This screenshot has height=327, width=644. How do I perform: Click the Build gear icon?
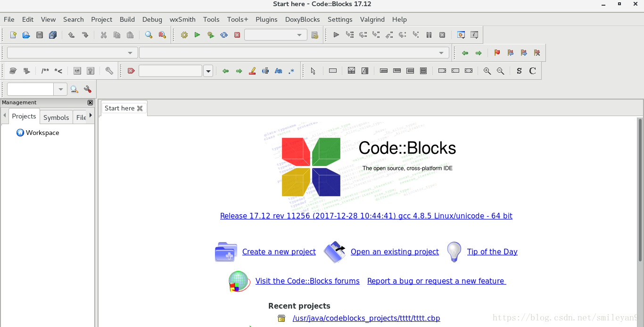(x=184, y=35)
